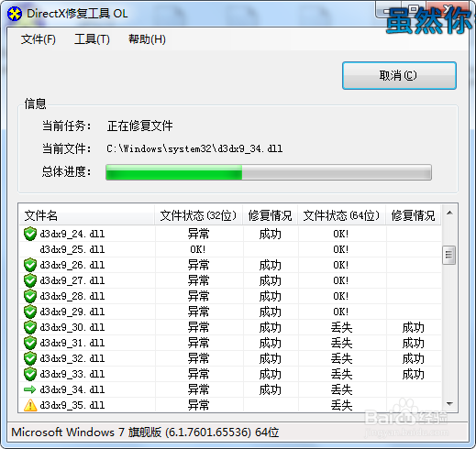Viewport: 476px width, 449px height.
Task: Click the 64-bit 成功 result of d3dx9_33.dll
Action: click(414, 374)
